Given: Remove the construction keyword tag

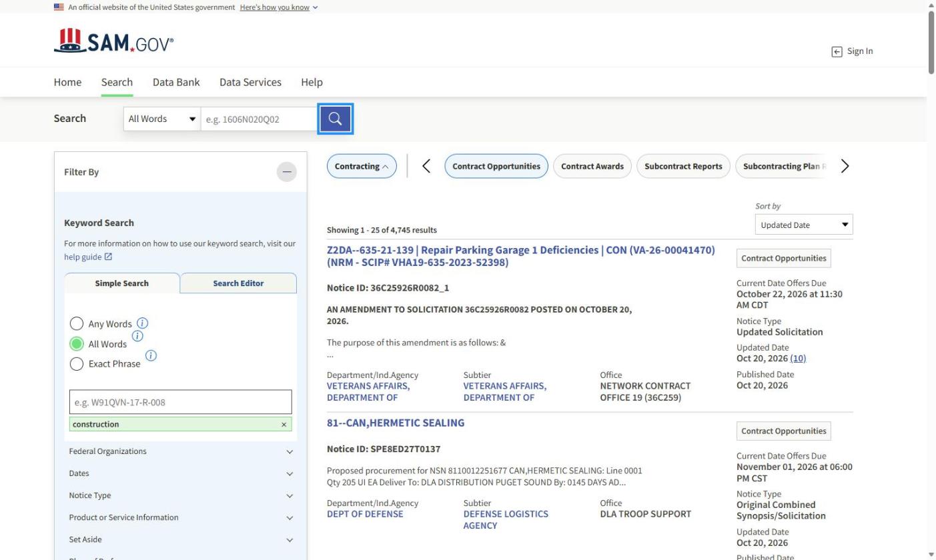Looking at the screenshot, I should [x=284, y=424].
